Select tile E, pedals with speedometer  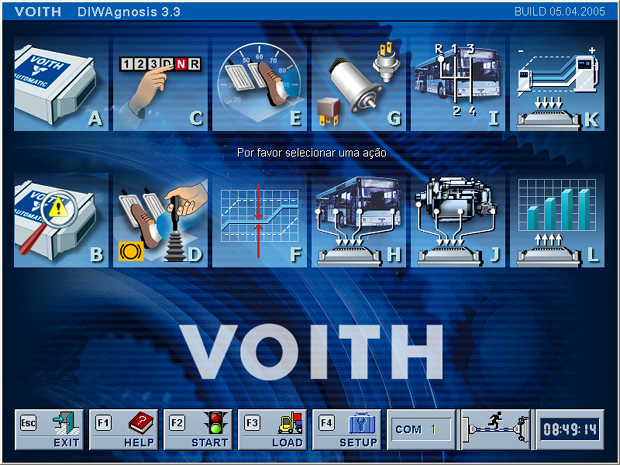point(259,84)
